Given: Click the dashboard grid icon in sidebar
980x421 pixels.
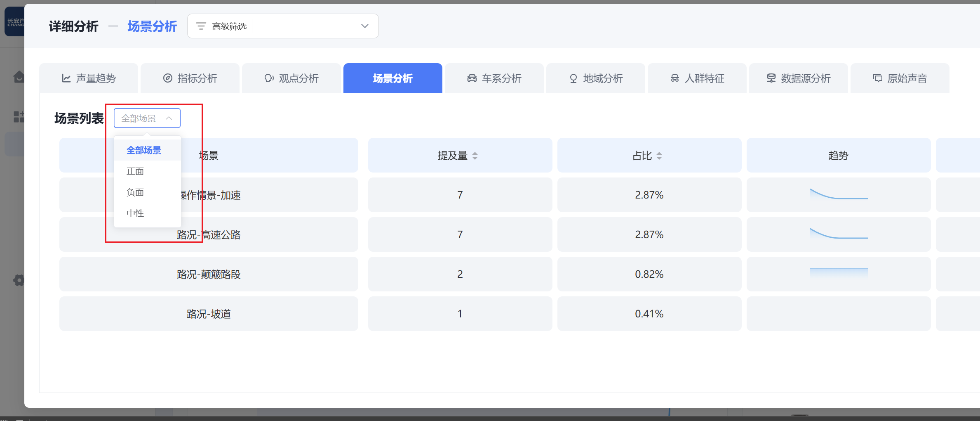Looking at the screenshot, I should 19,117.
